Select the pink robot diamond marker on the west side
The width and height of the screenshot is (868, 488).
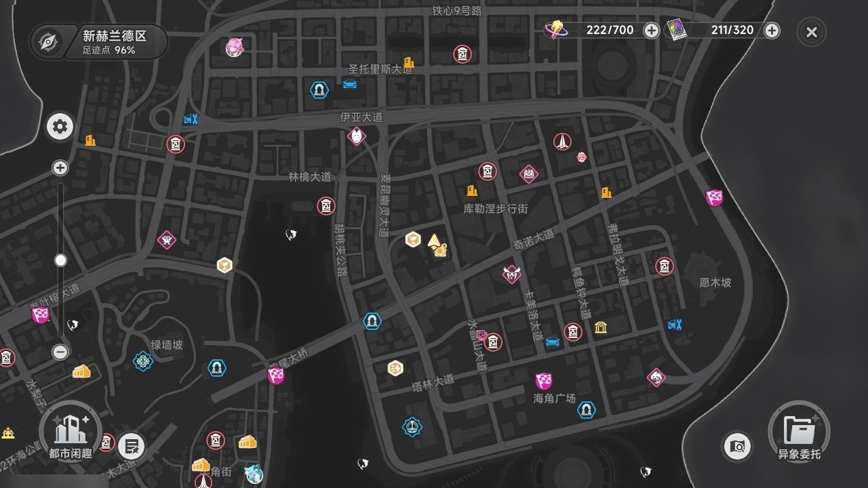tap(166, 239)
